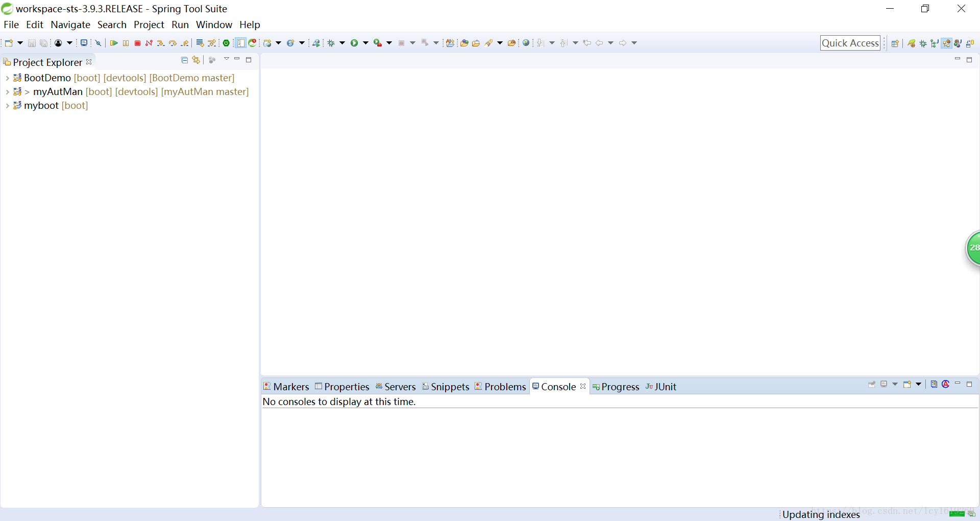Open Project Explorer View Menu triangle
This screenshot has height=521, width=980.
pos(226,59)
